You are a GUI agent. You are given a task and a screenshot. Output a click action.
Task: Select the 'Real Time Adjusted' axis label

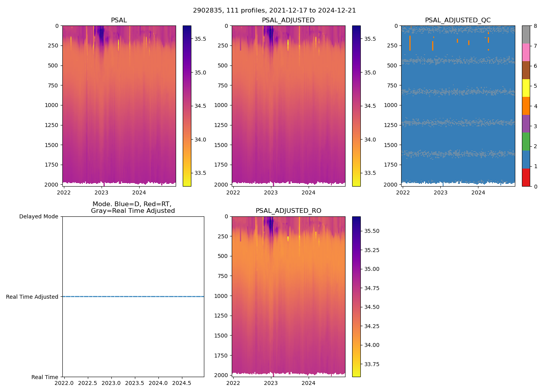pyautogui.click(x=32, y=297)
